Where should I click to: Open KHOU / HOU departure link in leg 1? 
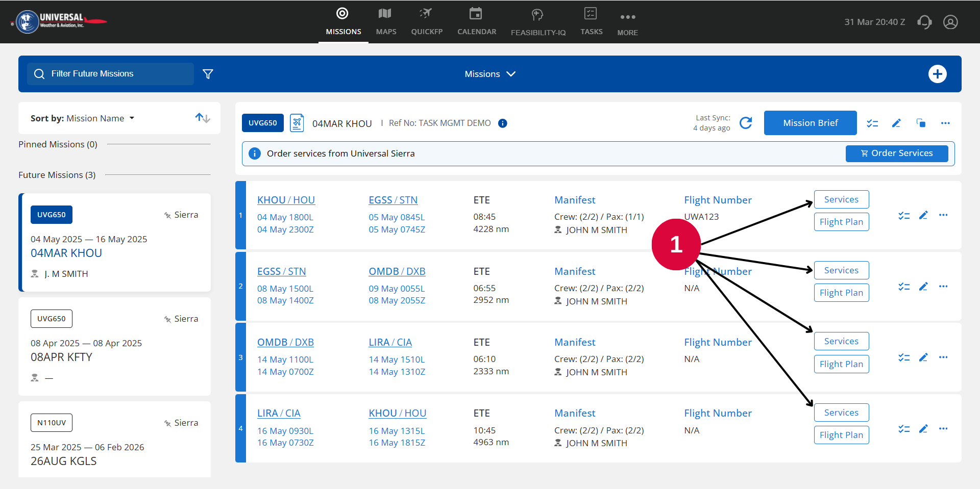click(x=286, y=200)
